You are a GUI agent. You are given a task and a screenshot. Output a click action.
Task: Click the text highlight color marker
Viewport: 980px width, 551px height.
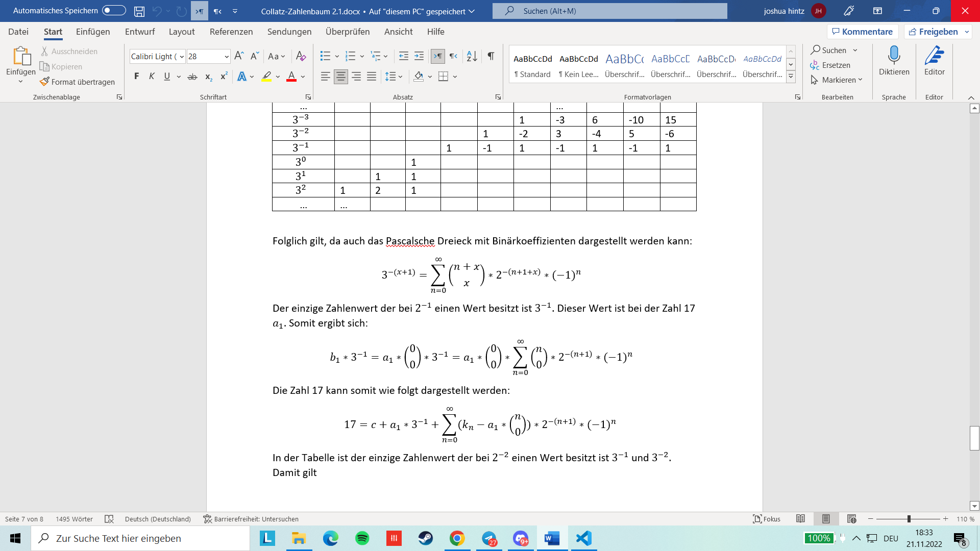(266, 77)
